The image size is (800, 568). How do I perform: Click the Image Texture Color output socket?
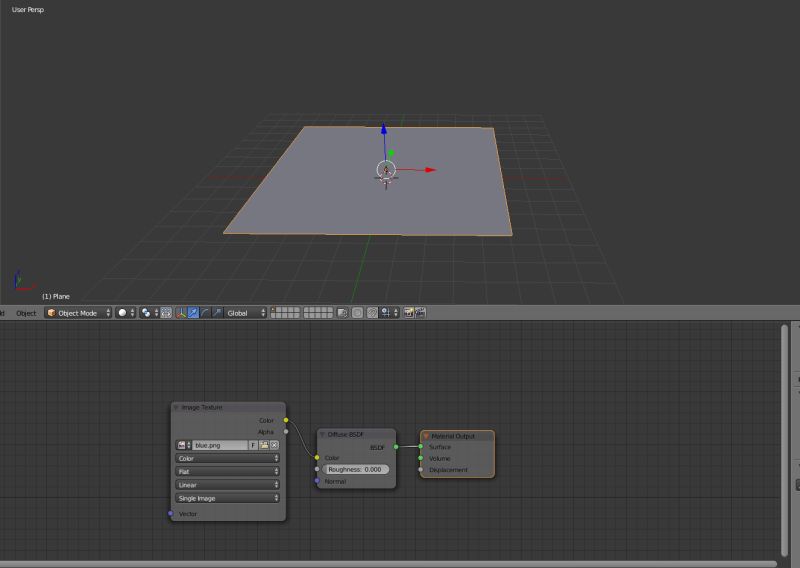(286, 420)
